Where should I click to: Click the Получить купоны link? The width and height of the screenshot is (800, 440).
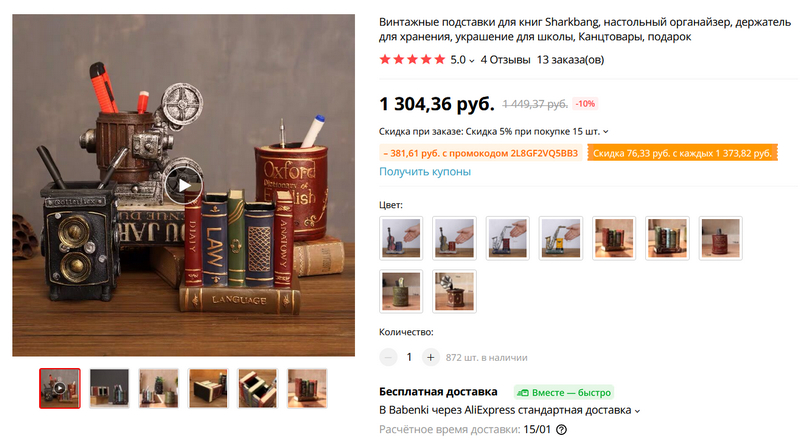(x=425, y=172)
